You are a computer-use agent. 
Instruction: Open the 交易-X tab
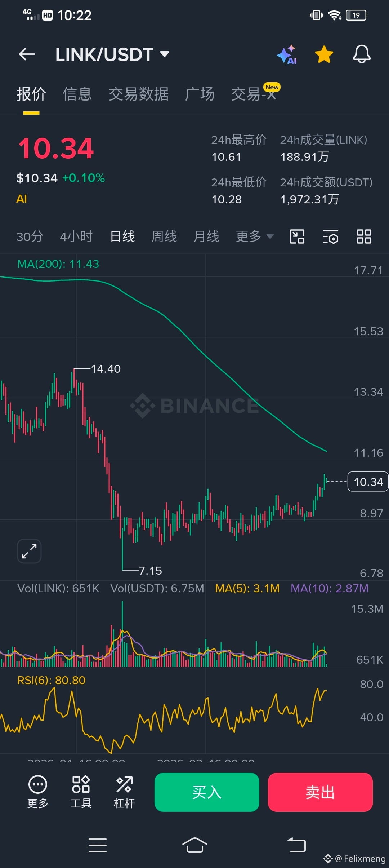[254, 94]
